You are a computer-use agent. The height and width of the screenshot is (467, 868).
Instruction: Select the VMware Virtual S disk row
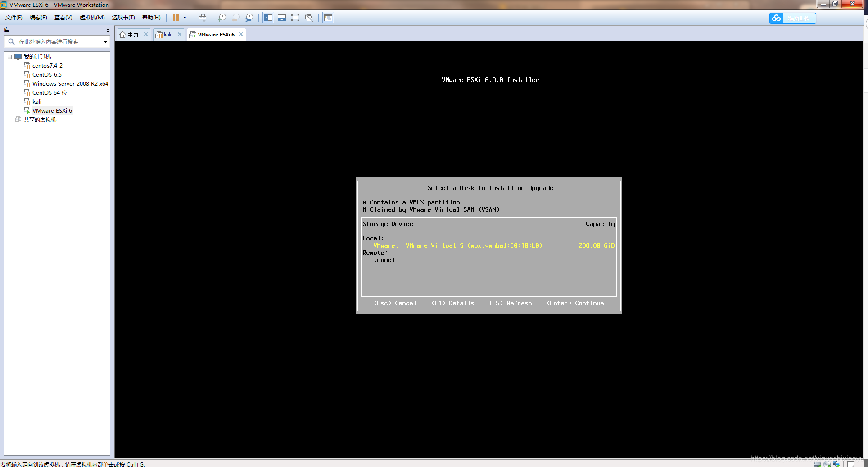(488, 245)
